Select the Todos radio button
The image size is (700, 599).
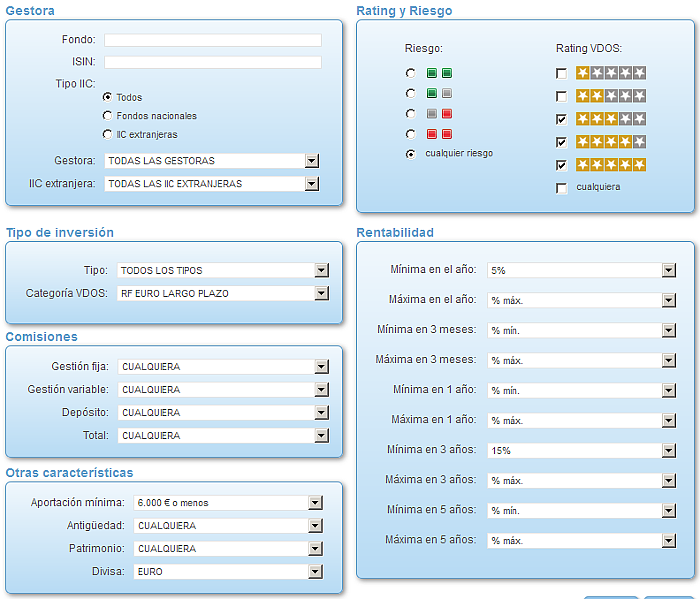[107, 97]
